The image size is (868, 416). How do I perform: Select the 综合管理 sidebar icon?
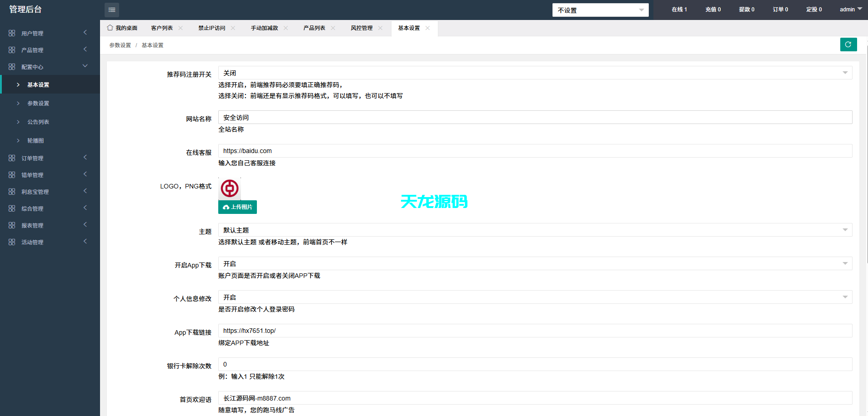(x=12, y=208)
